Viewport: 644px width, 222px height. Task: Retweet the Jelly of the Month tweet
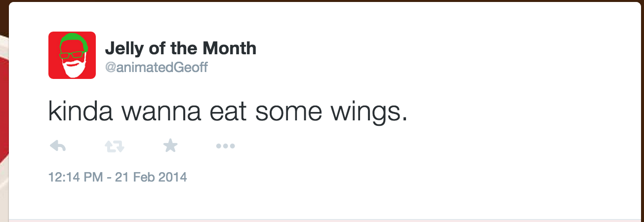[114, 146]
